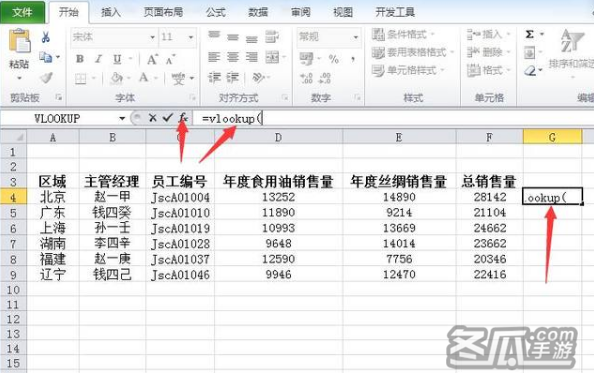Open the Conditional Formatting menu
Viewport: 594px width, 374px height.
coord(403,34)
